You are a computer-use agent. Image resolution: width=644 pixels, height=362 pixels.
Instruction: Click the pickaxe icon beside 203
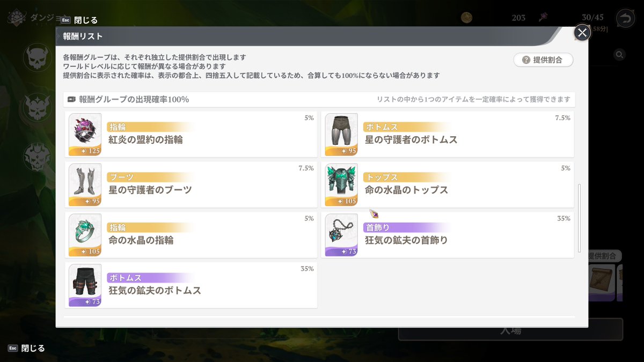(543, 17)
